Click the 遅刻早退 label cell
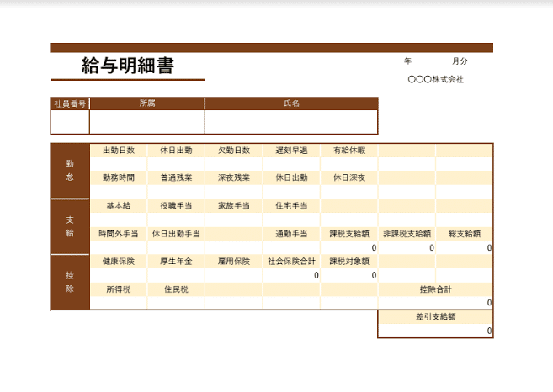The height and width of the screenshot is (392, 553). point(291,151)
